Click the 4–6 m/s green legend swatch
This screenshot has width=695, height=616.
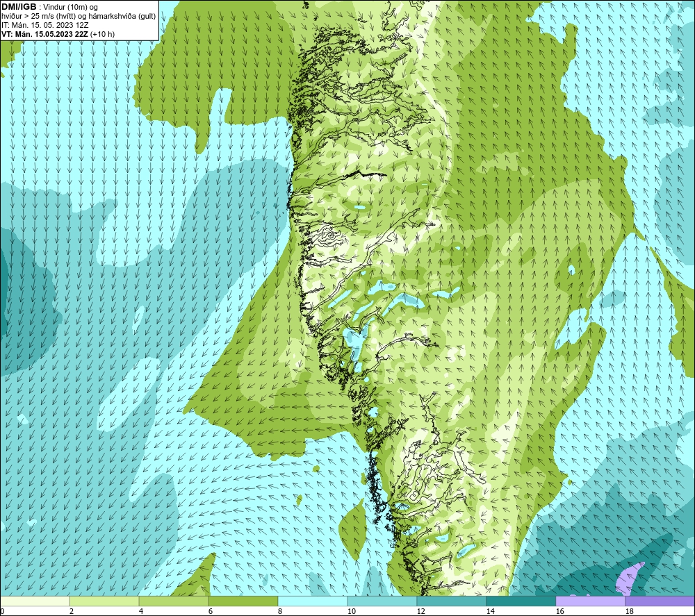click(174, 601)
